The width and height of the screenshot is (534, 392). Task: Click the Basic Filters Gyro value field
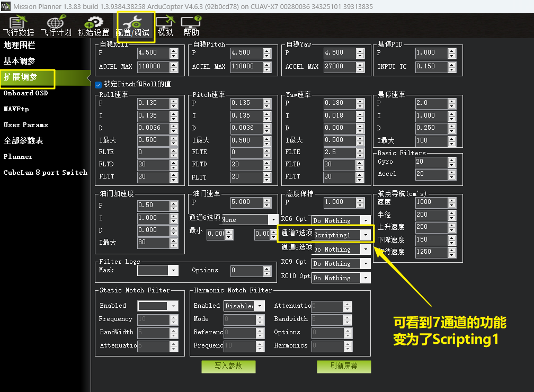pyautogui.click(x=430, y=162)
